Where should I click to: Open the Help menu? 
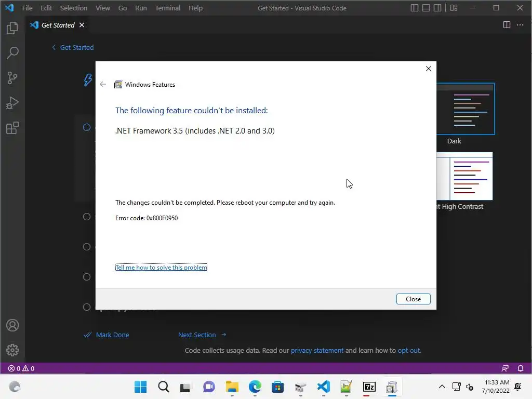195,8
